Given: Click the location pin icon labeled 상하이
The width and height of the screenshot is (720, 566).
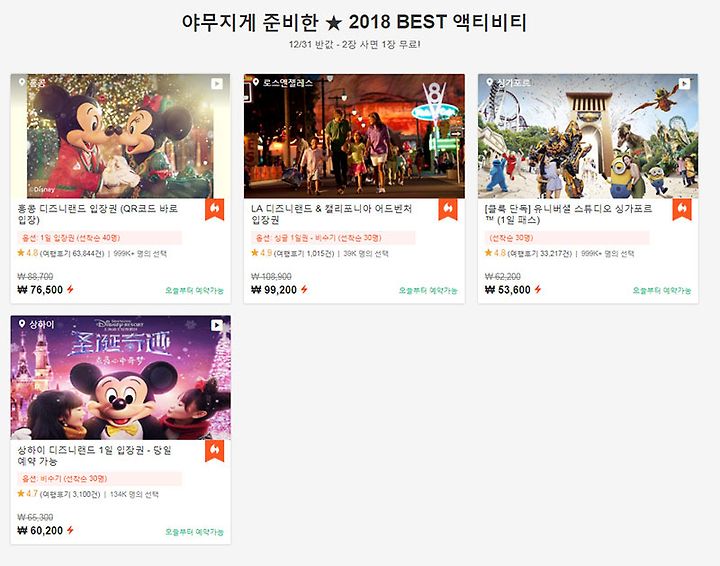Looking at the screenshot, I should pyautogui.click(x=22, y=324).
